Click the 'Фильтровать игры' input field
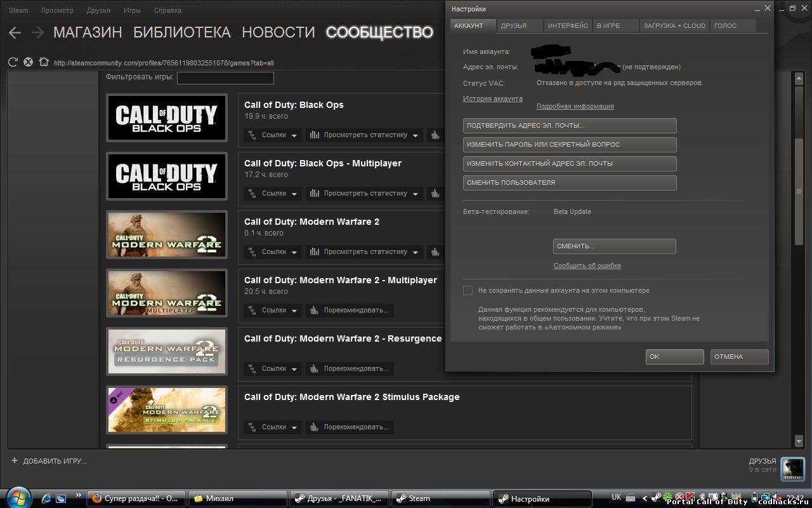 (x=225, y=77)
